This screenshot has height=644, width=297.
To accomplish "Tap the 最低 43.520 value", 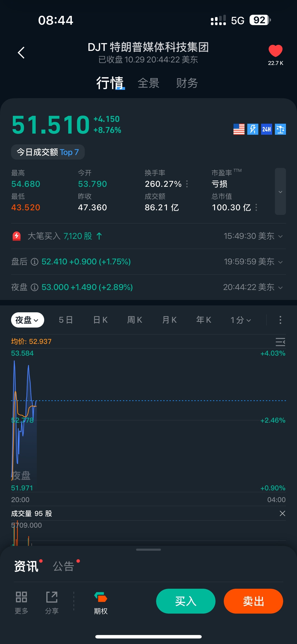I will [26, 208].
